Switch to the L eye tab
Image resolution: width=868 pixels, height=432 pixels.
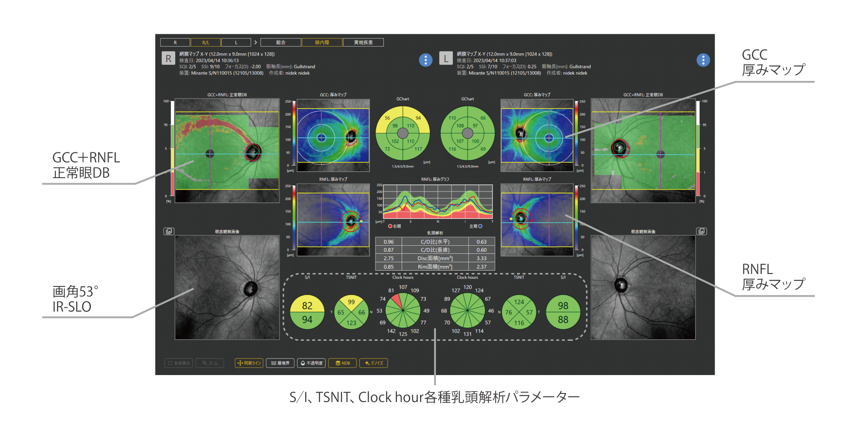tap(236, 42)
